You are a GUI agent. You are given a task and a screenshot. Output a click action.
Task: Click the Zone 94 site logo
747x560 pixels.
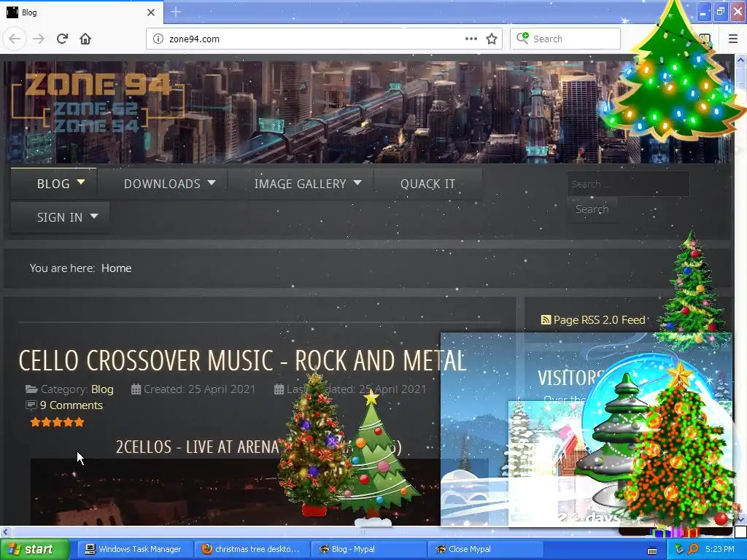pos(98,102)
